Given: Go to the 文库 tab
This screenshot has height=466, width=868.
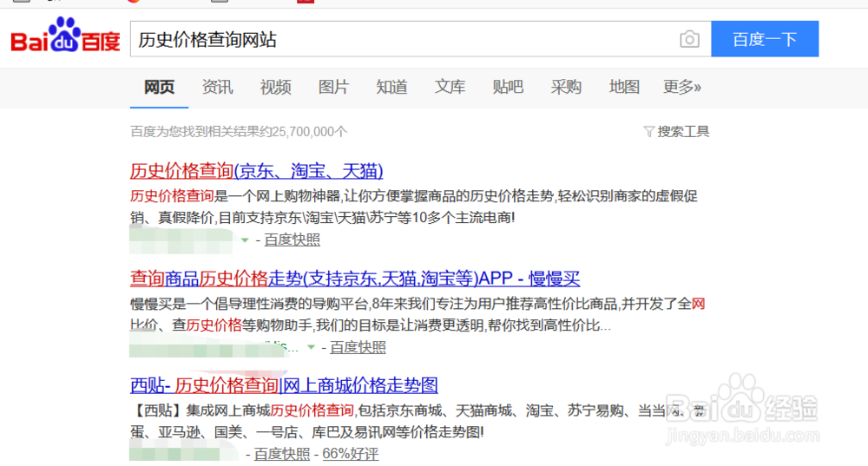Looking at the screenshot, I should pyautogui.click(x=450, y=87).
